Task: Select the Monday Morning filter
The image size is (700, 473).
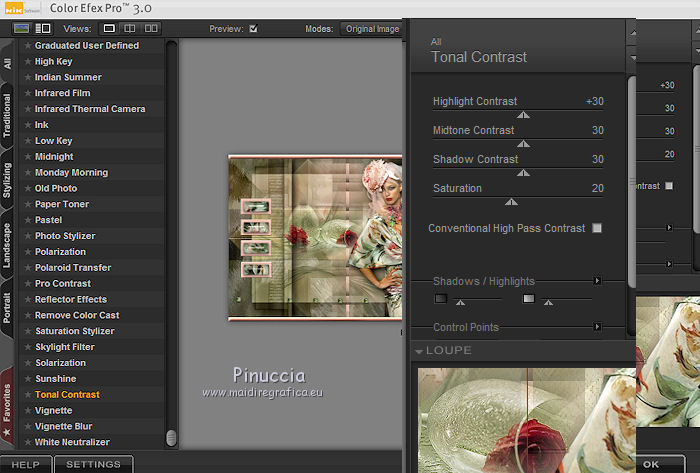Action: click(71, 172)
